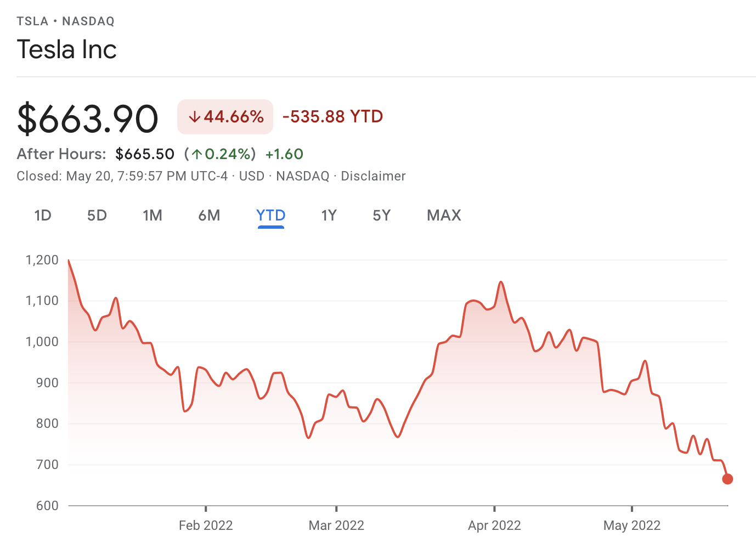Switch to the 1M range tab
Screen dimensions: 756x554
point(153,216)
